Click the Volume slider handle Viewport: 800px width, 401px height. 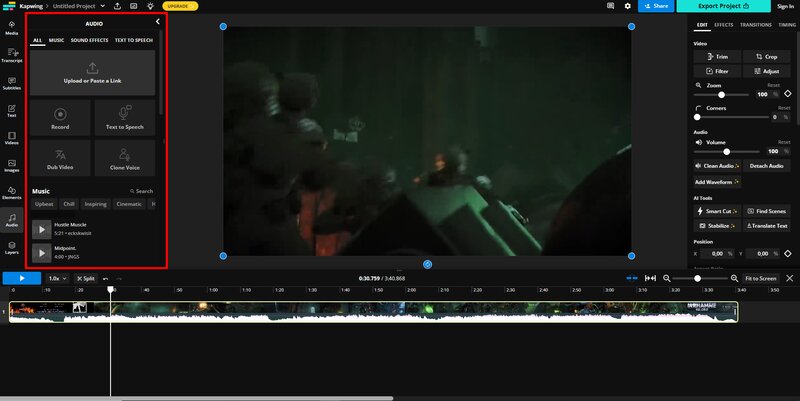727,152
